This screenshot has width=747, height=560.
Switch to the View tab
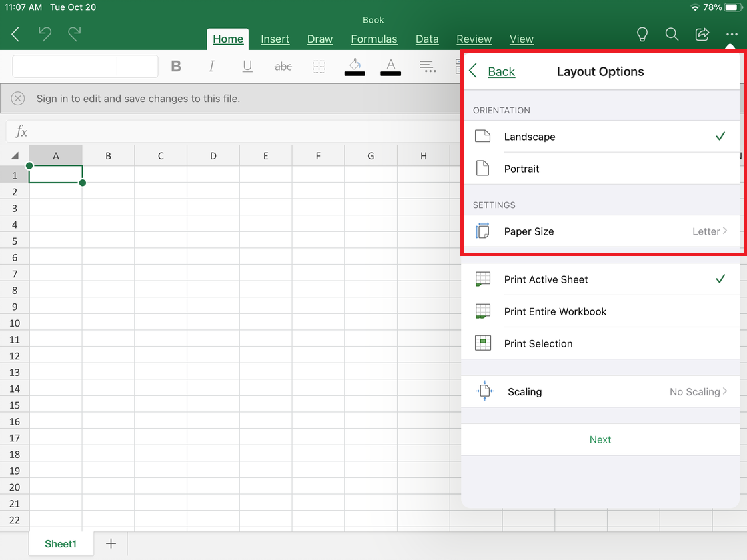[521, 39]
